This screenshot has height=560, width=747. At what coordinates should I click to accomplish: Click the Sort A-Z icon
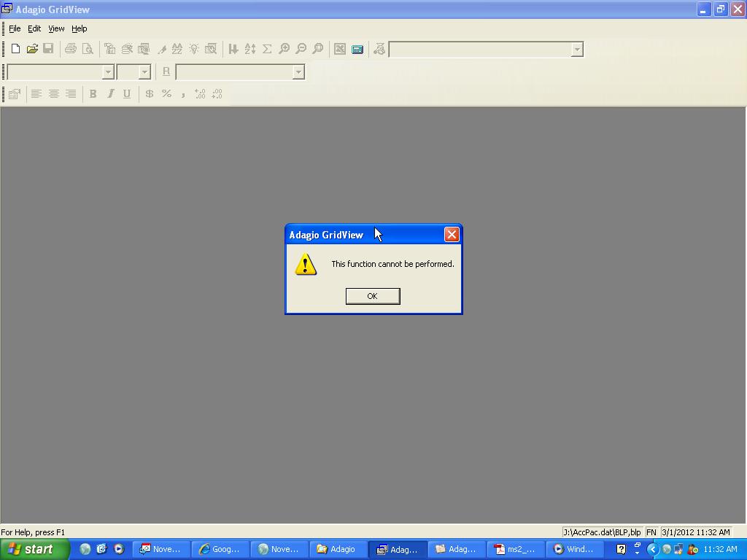click(250, 49)
